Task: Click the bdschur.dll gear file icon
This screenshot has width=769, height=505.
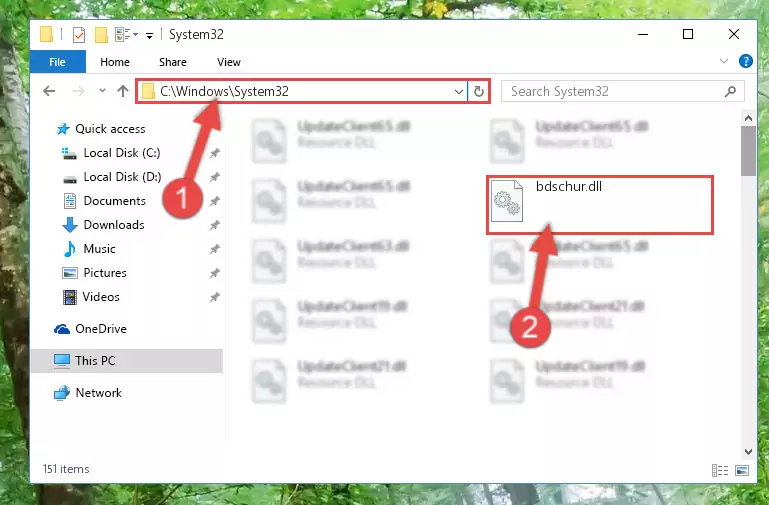Action: pyautogui.click(x=507, y=201)
